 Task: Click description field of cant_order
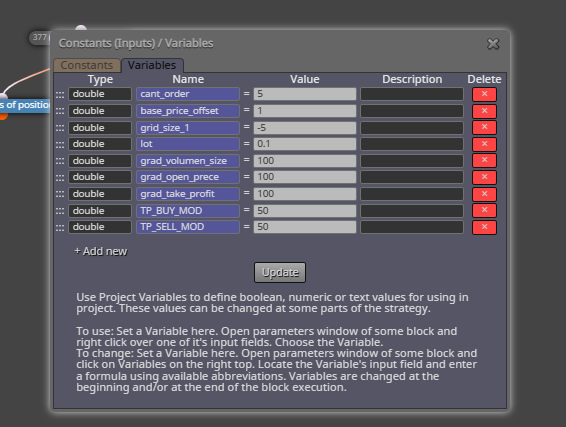point(412,94)
